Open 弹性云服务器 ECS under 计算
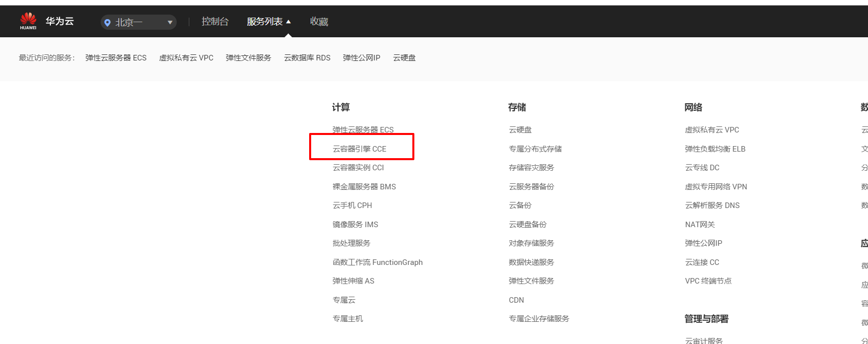 (x=363, y=130)
